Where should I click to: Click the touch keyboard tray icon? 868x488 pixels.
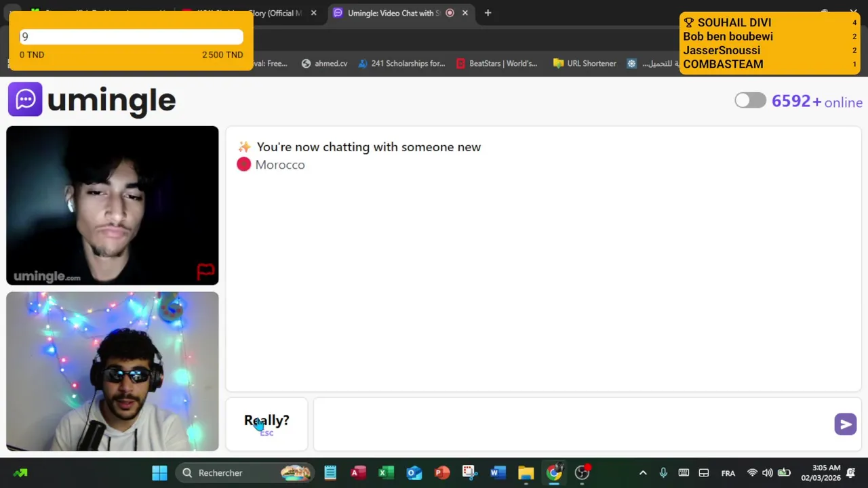(x=684, y=473)
